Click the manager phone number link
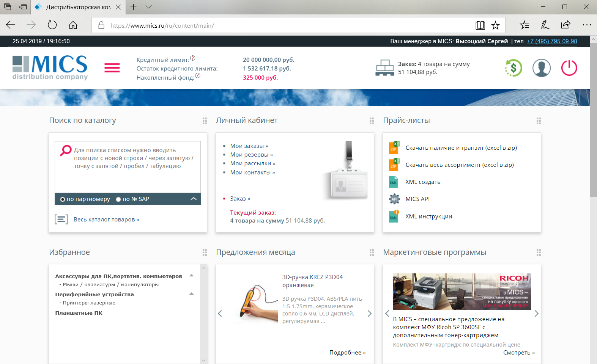The height and width of the screenshot is (364, 597). click(x=552, y=41)
